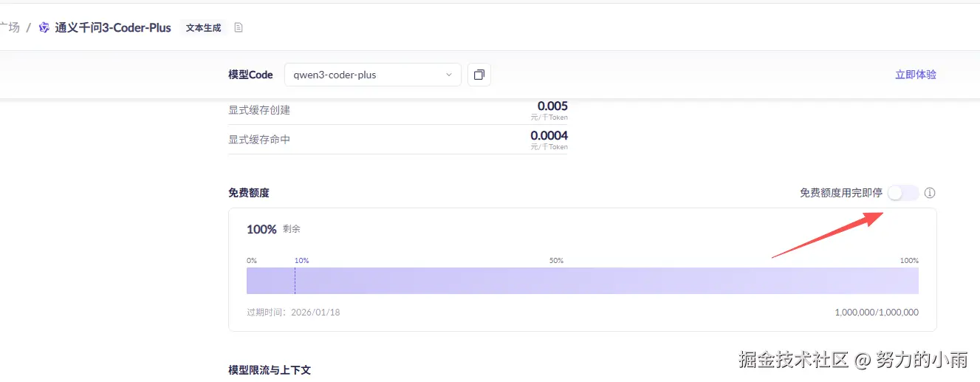This screenshot has height=382, width=980.
Task: Click the 过期时间：2026/01/18 expiry text
Action: [293, 313]
